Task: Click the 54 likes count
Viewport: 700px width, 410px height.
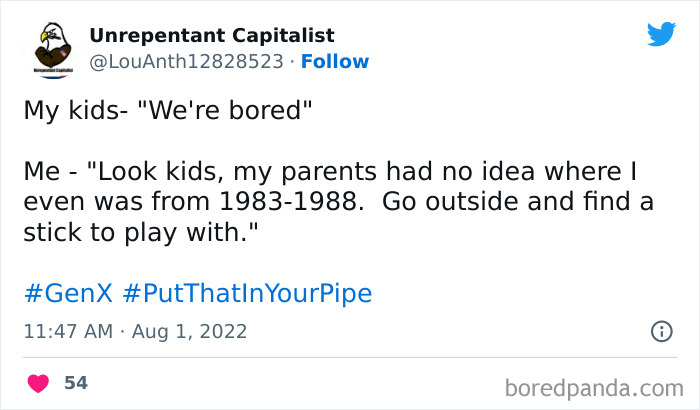Action: 75,383
